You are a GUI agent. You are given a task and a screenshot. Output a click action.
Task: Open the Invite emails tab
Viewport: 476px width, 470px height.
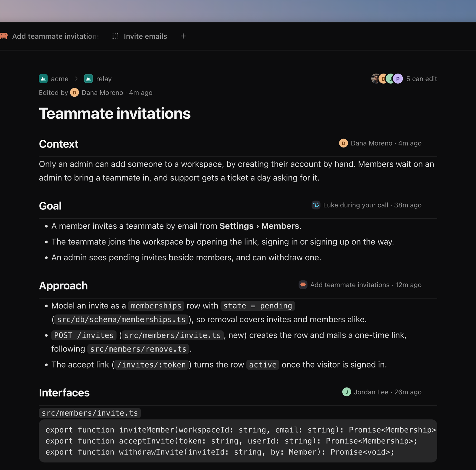[140, 36]
